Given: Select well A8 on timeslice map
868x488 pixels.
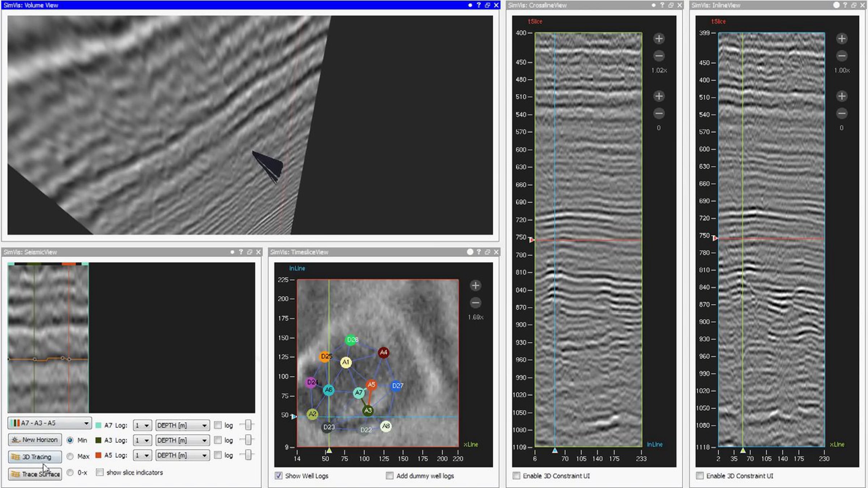Looking at the screenshot, I should pyautogui.click(x=386, y=426).
